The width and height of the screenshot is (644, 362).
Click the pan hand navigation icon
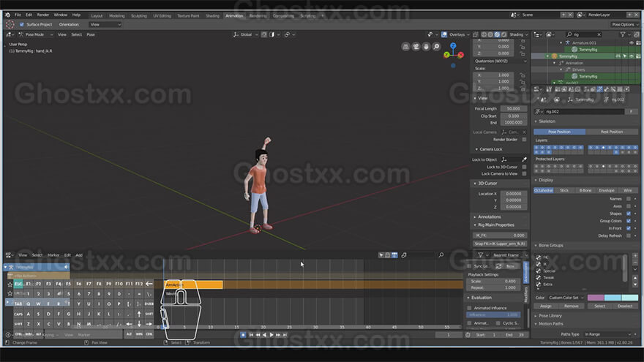pyautogui.click(x=427, y=47)
